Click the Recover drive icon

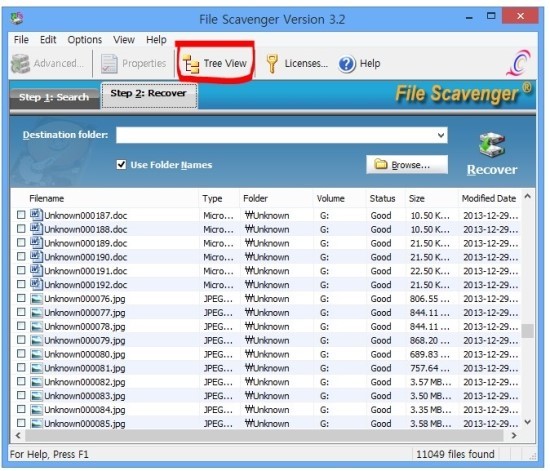(x=492, y=145)
